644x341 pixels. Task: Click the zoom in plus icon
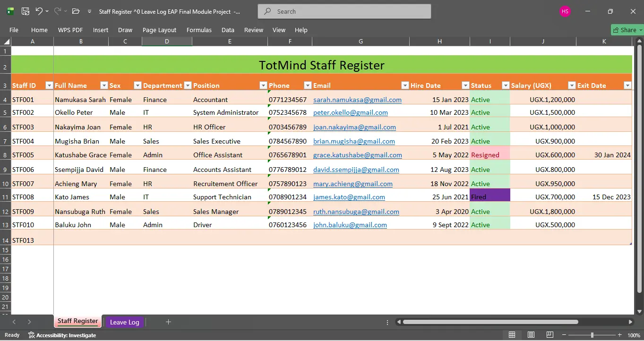pos(620,335)
